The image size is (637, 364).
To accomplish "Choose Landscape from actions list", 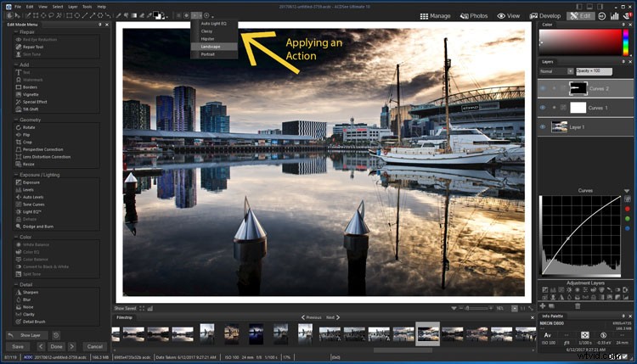I will point(214,47).
